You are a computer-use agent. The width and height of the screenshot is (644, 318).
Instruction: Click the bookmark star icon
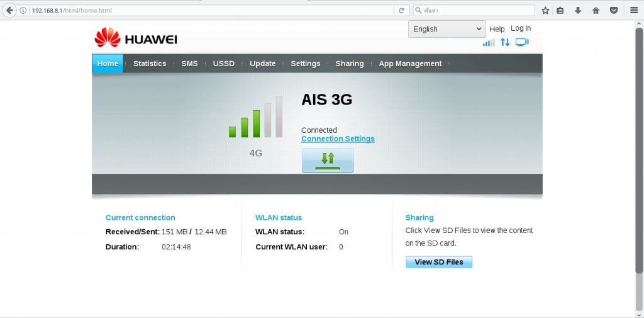click(x=545, y=11)
